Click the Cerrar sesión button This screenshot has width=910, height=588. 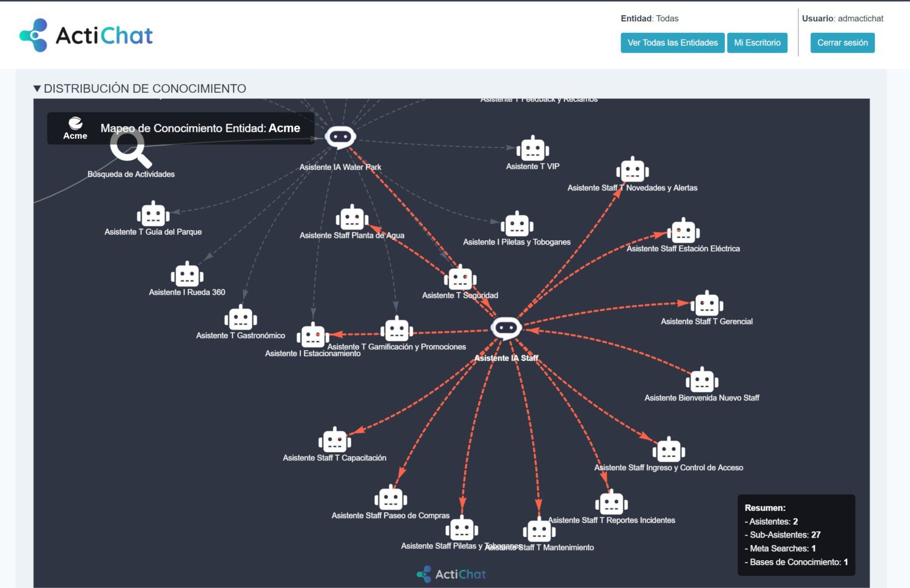[842, 43]
